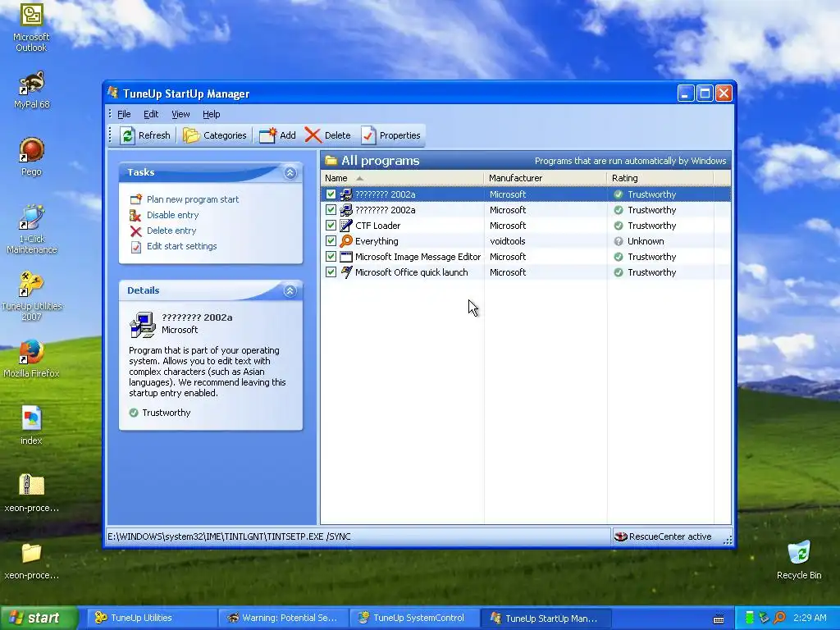The image size is (840, 630).
Task: Select TuneUp Utilities 2007 desktop icon
Action: pyautogui.click(x=31, y=296)
